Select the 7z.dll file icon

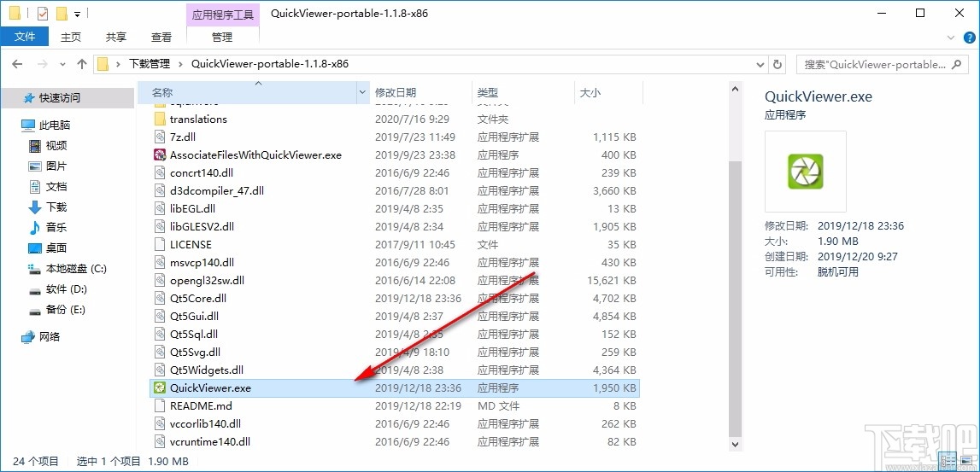[160, 137]
